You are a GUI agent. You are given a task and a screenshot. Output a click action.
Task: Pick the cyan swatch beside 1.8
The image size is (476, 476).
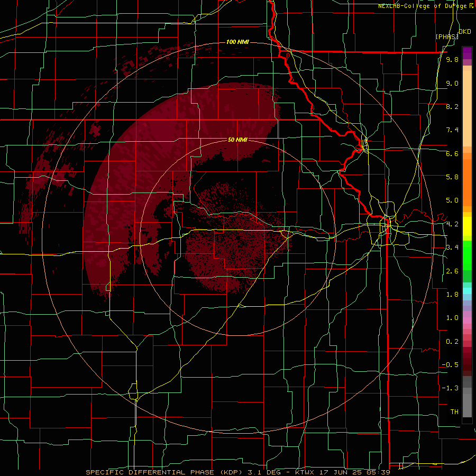point(467,291)
